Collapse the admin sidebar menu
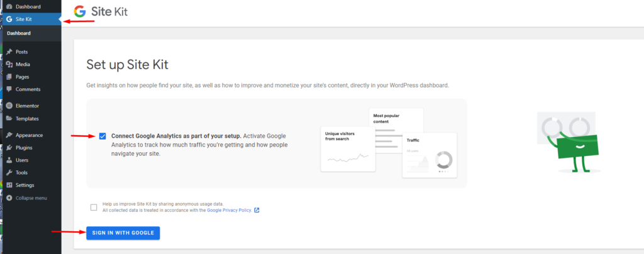644x254 pixels. [x=27, y=198]
